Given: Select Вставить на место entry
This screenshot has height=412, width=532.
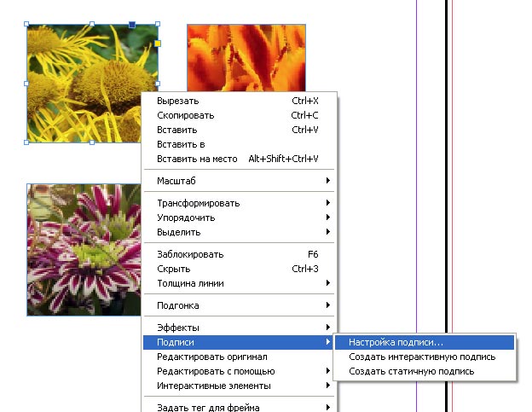Looking at the screenshot, I should tap(239, 159).
